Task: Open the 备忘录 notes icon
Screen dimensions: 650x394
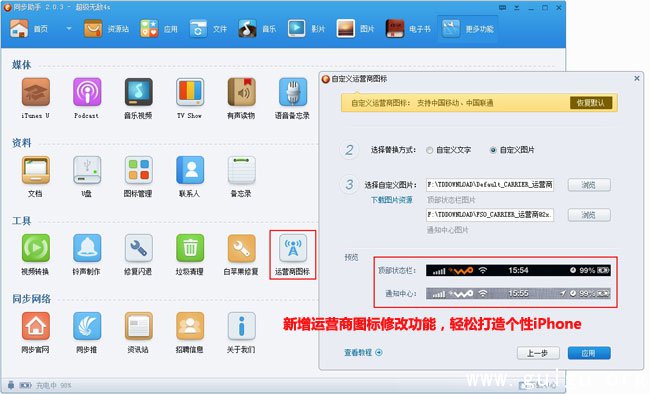Action: point(241,170)
